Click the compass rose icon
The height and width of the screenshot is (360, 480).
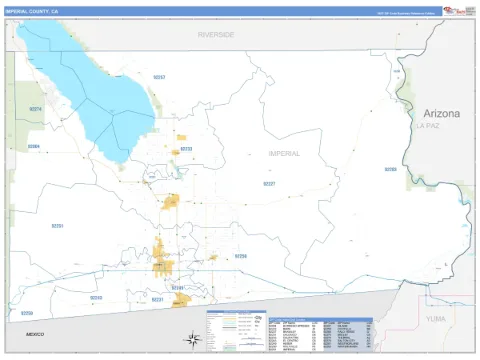click(193, 340)
